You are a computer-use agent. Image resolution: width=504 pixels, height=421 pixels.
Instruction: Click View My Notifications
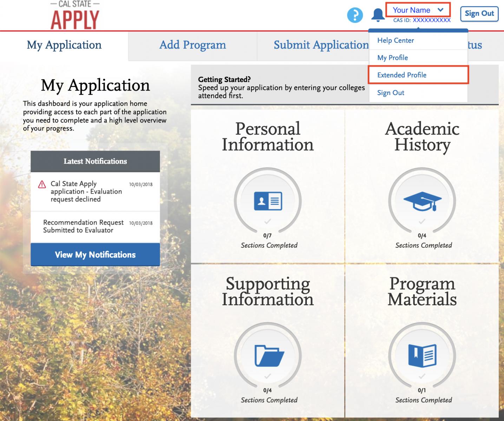(x=95, y=255)
